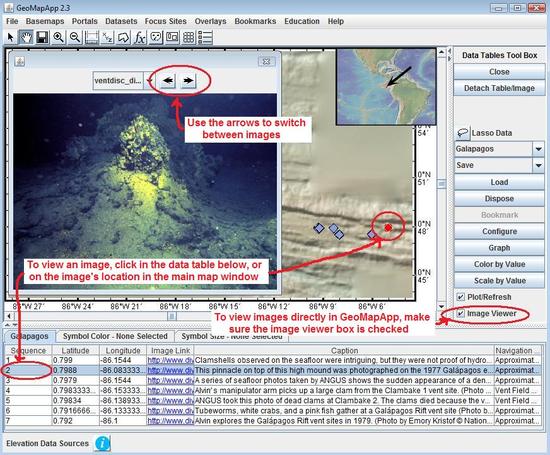The width and height of the screenshot is (550, 455).
Task: Switch to Symbol Color tab
Action: [115, 336]
